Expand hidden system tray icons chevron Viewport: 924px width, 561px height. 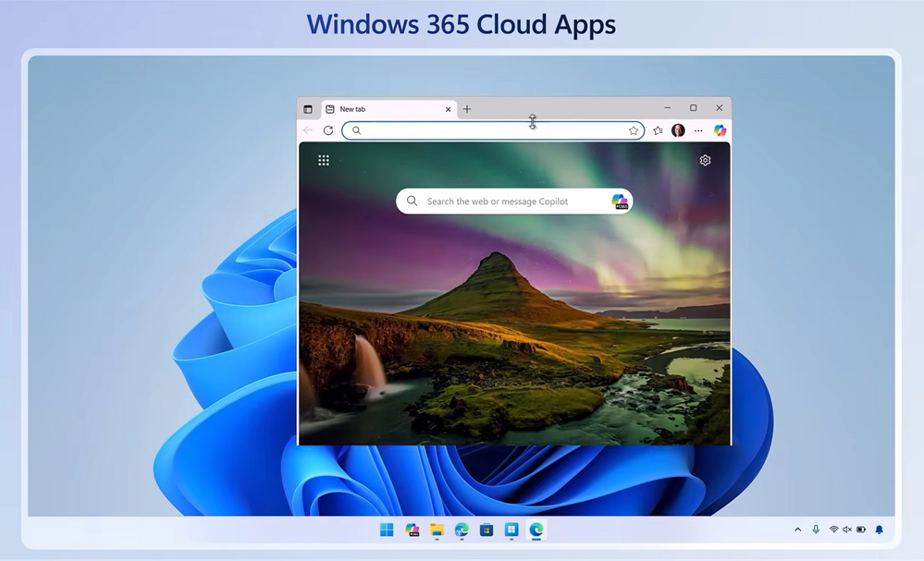(x=798, y=530)
